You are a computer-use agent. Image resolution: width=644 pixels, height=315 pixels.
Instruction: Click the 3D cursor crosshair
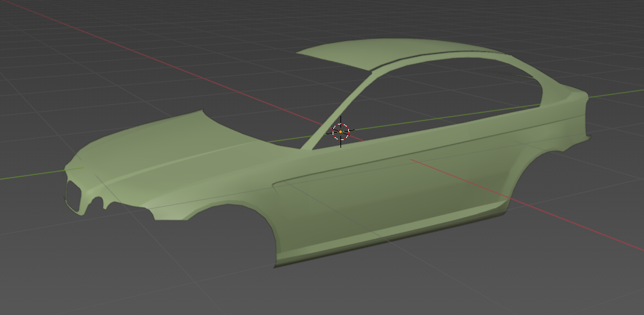pos(340,132)
